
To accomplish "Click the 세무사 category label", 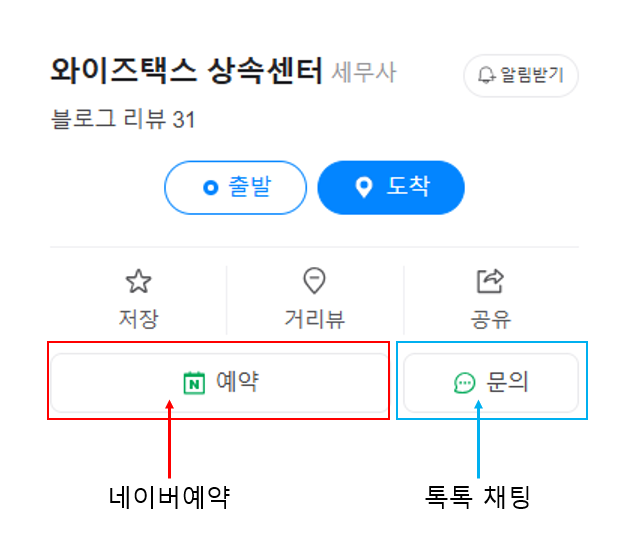I will pyautogui.click(x=364, y=73).
